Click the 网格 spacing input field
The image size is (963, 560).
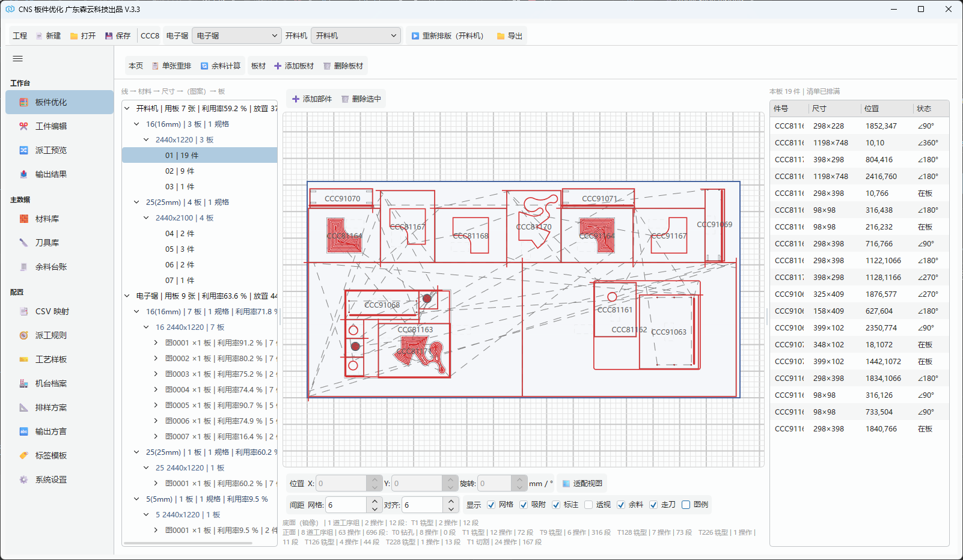pos(346,505)
